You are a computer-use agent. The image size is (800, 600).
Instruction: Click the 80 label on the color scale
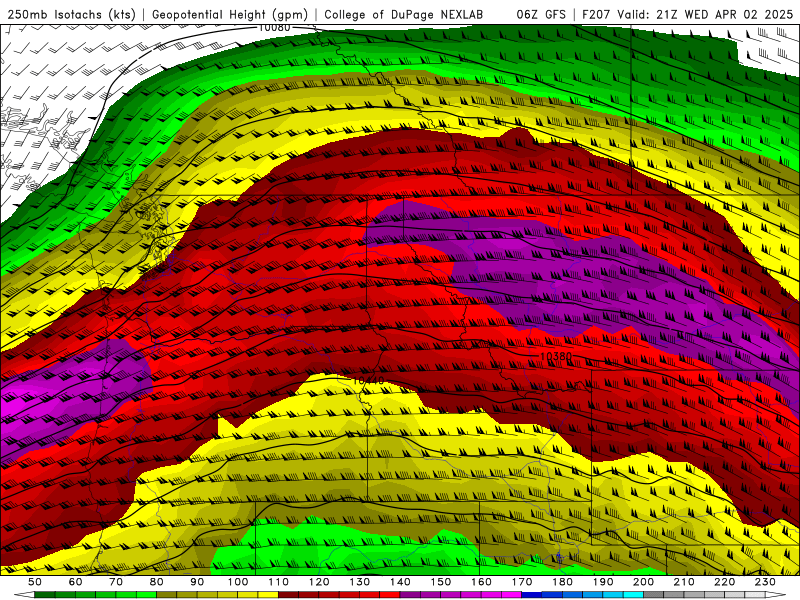pos(157,582)
